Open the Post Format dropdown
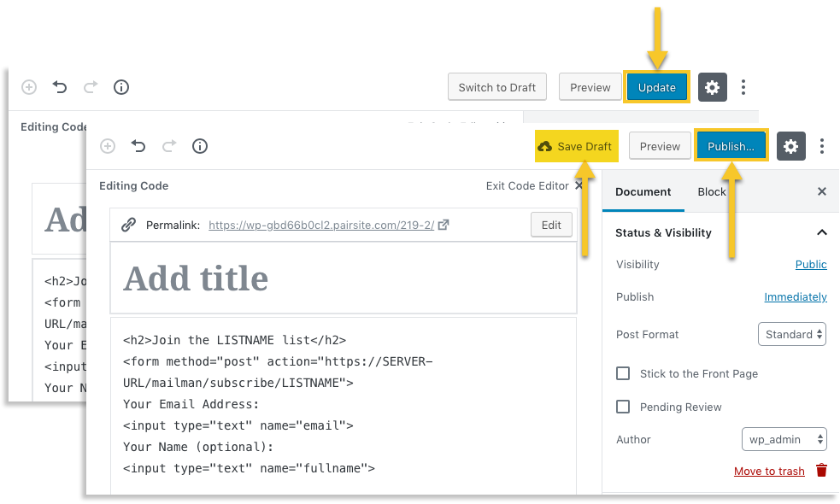 [x=791, y=334]
